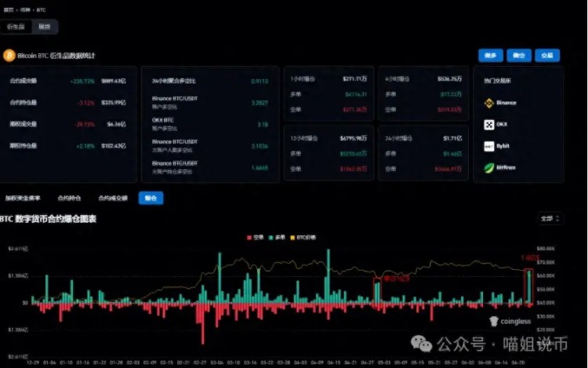Go to 币种 in the breadcrumb

25,10
